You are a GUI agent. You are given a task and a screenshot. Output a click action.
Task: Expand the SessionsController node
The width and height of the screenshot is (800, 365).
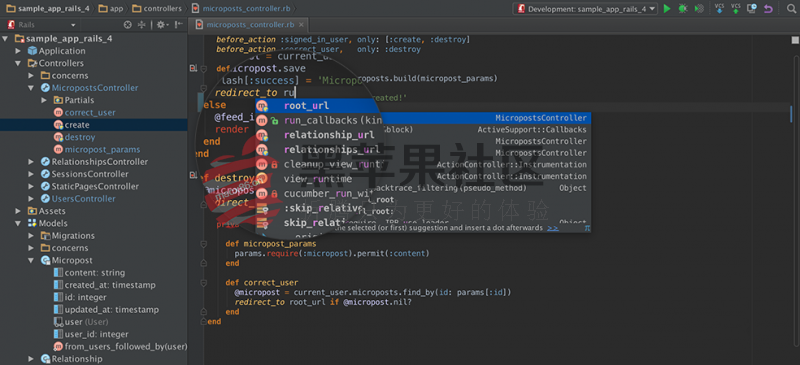pyautogui.click(x=31, y=174)
